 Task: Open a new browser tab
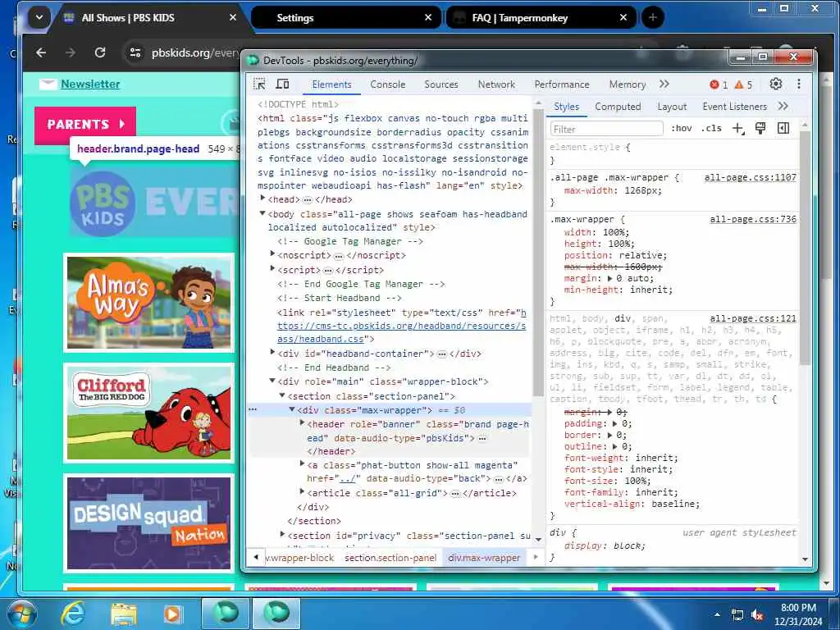pyautogui.click(x=652, y=18)
